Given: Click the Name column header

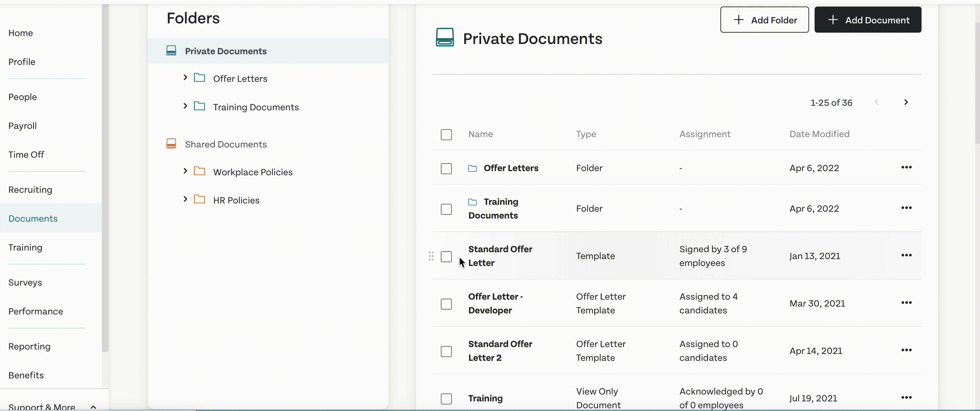Looking at the screenshot, I should pyautogui.click(x=480, y=134).
